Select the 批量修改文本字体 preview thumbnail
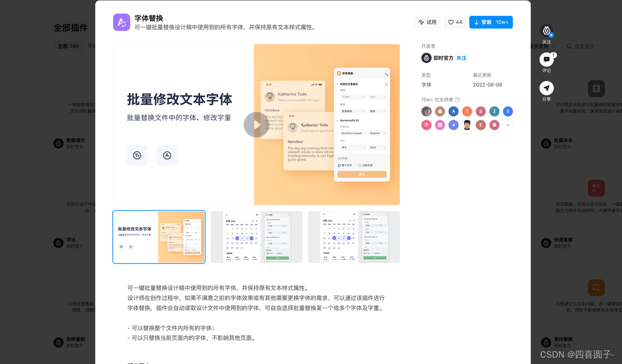This screenshot has height=364, width=622. click(x=159, y=237)
